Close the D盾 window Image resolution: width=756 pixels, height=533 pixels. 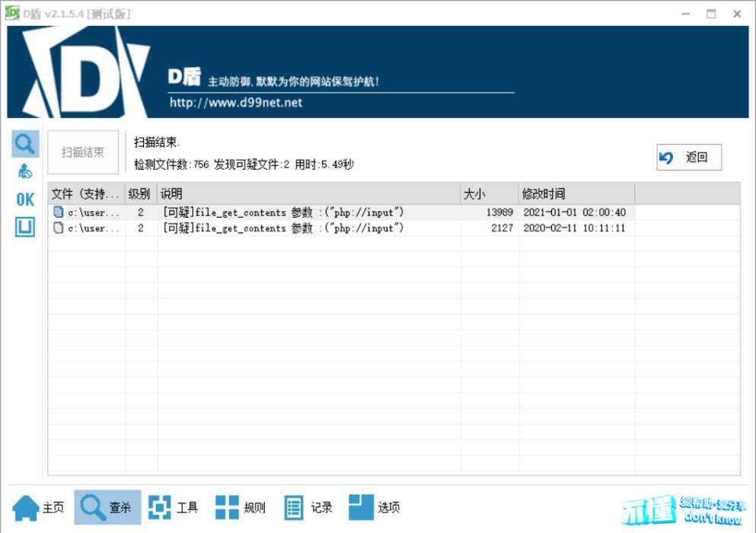[737, 14]
